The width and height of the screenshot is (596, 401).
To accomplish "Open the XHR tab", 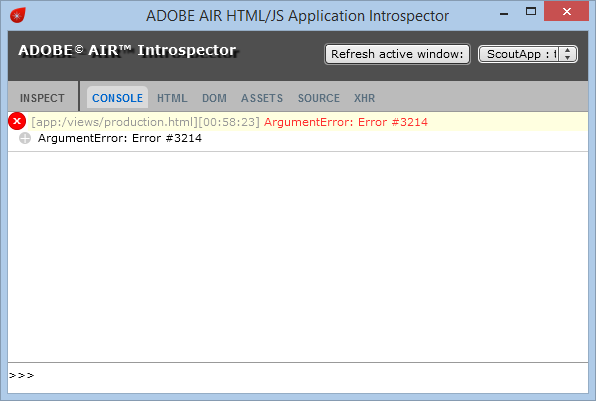I will pos(365,98).
